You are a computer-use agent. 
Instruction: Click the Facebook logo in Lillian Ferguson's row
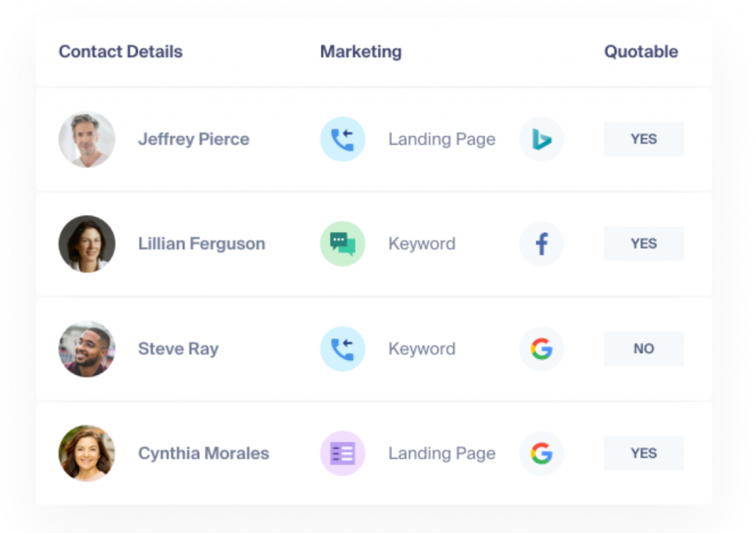pyautogui.click(x=541, y=244)
